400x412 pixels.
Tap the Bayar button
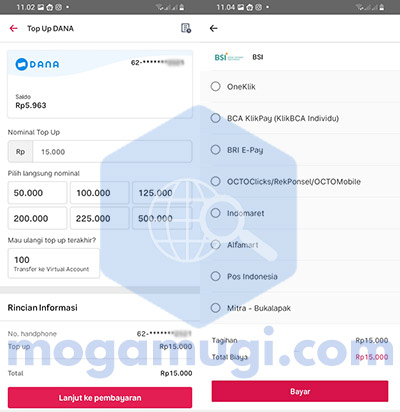(300, 391)
